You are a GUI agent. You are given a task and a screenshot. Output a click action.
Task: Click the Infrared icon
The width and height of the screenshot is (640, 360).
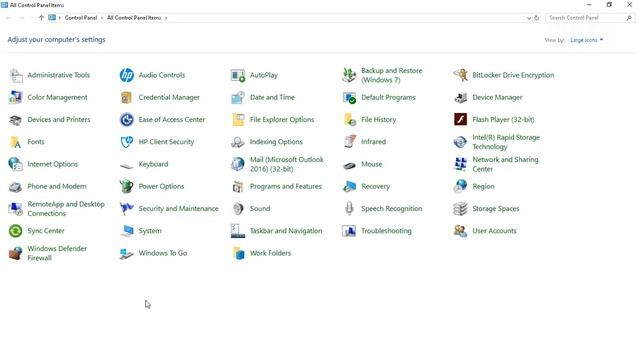pos(349,142)
